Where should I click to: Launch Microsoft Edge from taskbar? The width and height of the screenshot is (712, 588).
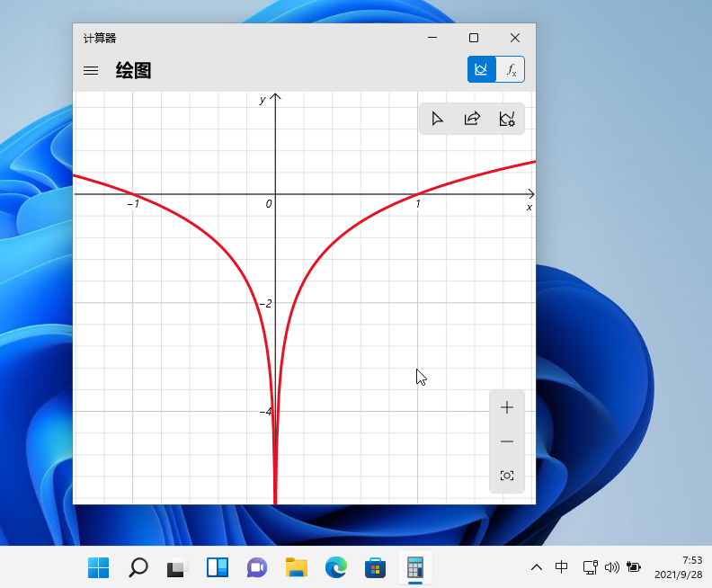pyautogui.click(x=336, y=567)
